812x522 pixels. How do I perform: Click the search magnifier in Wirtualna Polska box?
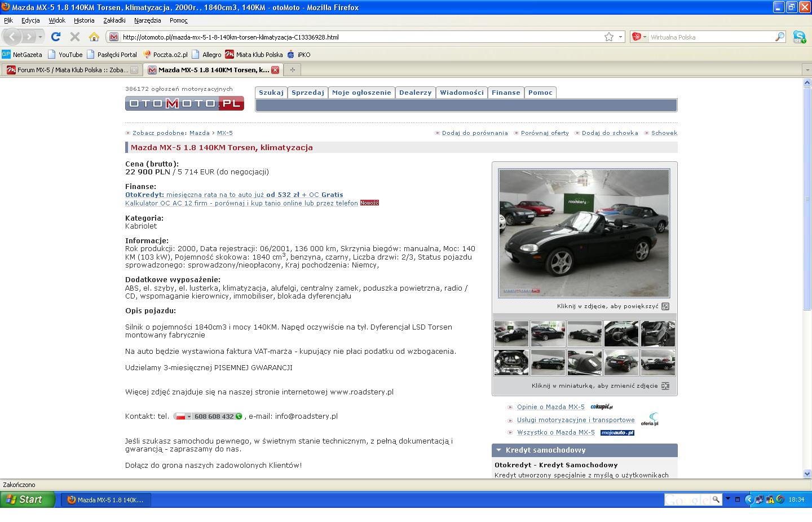coord(780,37)
